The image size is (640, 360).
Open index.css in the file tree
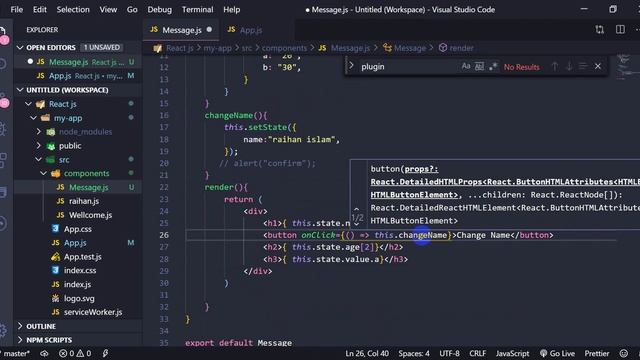80,271
